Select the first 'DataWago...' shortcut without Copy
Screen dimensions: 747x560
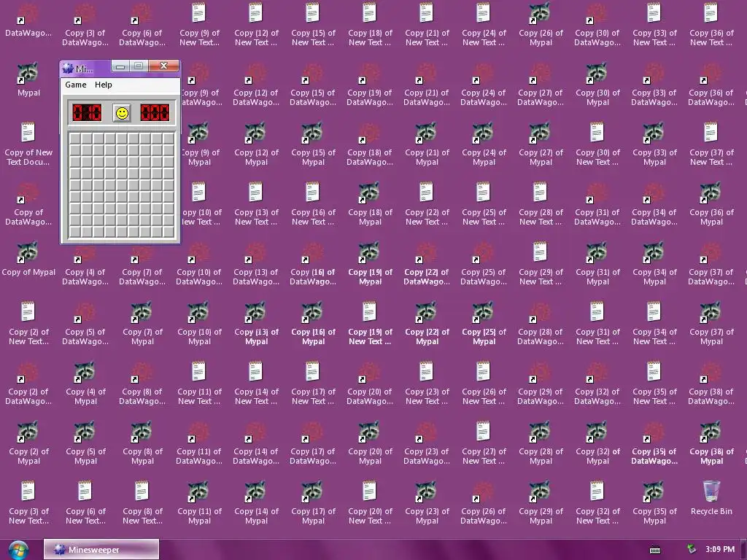[x=28, y=20]
